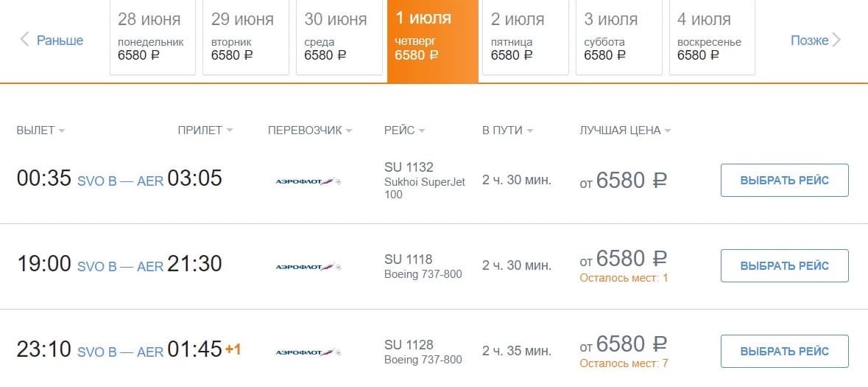The width and height of the screenshot is (868, 387).
Task: Select the 28 июня понедельник date tab
Action: [x=152, y=37]
